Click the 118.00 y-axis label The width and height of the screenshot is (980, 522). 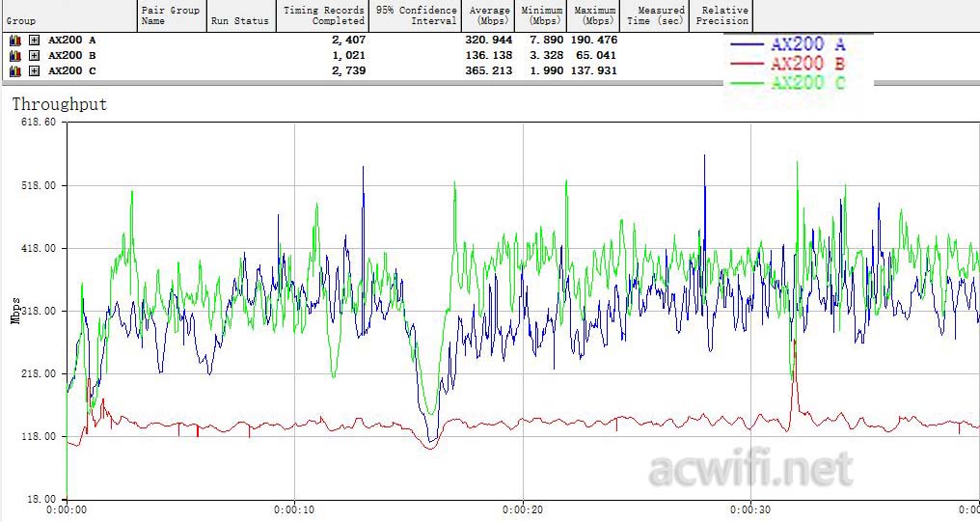tap(41, 436)
